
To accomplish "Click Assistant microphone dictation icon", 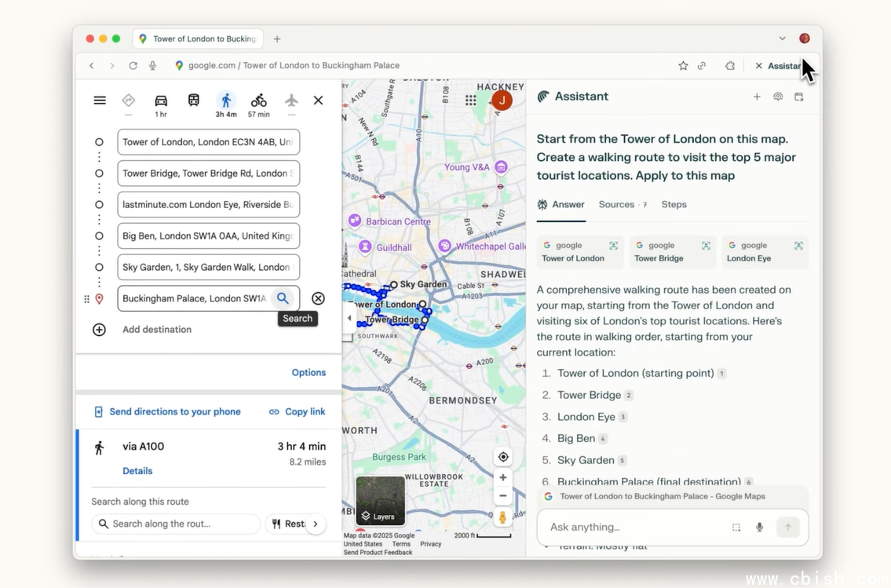I will click(x=759, y=528).
